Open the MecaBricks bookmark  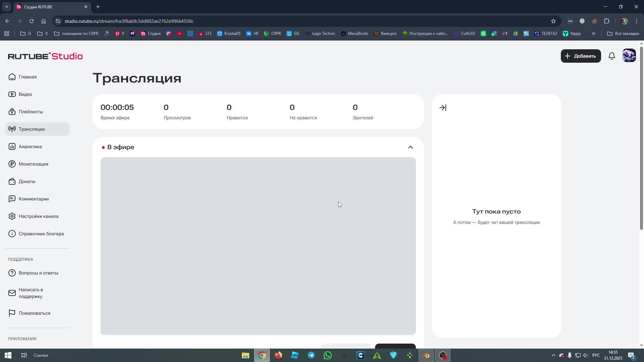click(x=355, y=34)
